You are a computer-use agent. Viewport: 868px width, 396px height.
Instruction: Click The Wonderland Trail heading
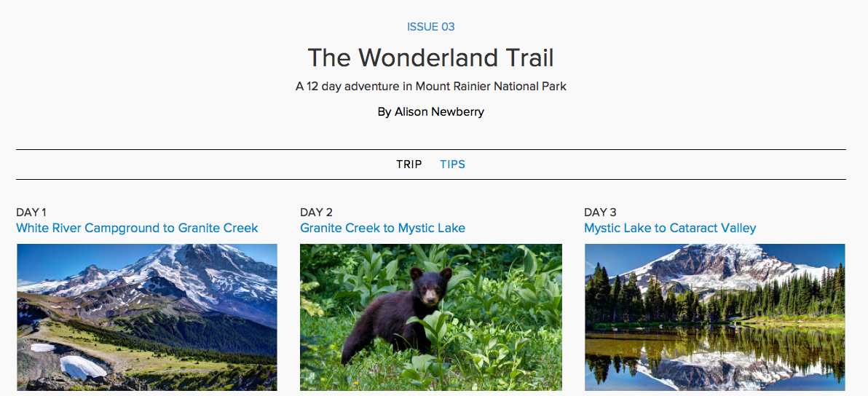pos(430,58)
